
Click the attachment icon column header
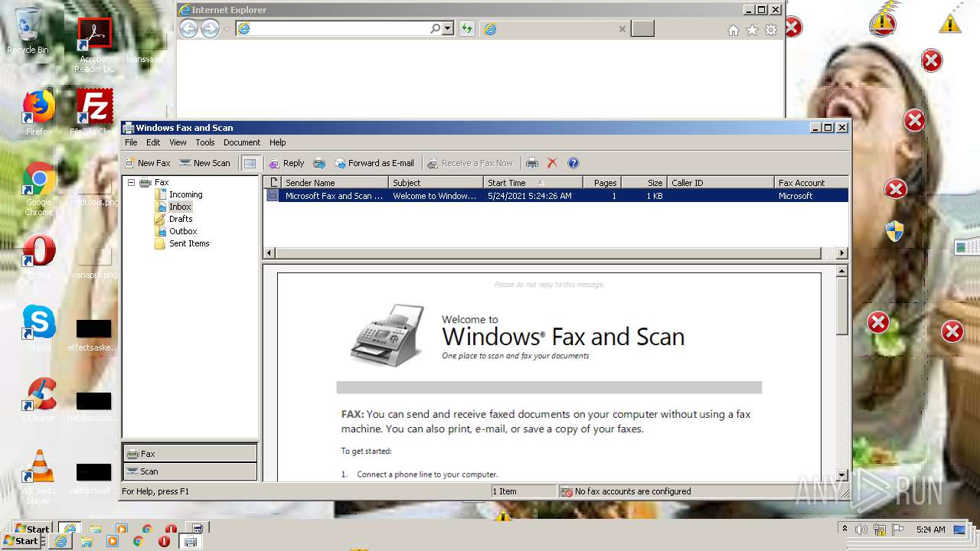point(273,183)
